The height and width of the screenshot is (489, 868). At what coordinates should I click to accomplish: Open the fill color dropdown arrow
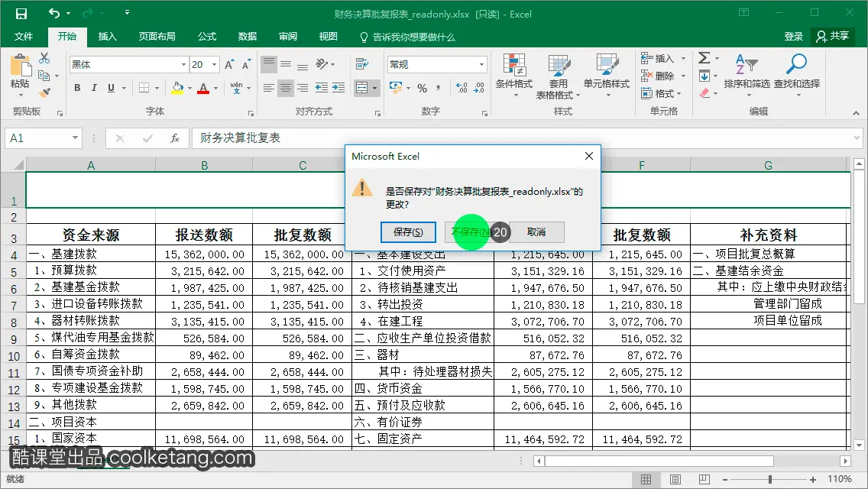click(x=189, y=88)
